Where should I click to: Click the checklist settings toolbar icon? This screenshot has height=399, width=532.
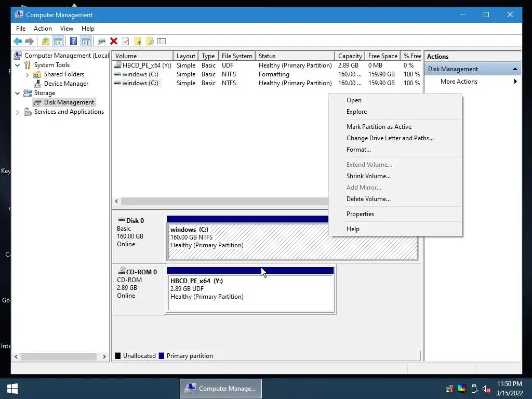point(162,42)
